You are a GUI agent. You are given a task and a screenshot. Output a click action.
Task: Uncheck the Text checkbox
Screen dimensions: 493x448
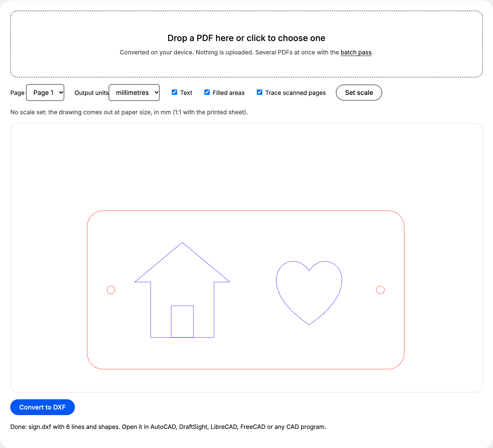[174, 92]
